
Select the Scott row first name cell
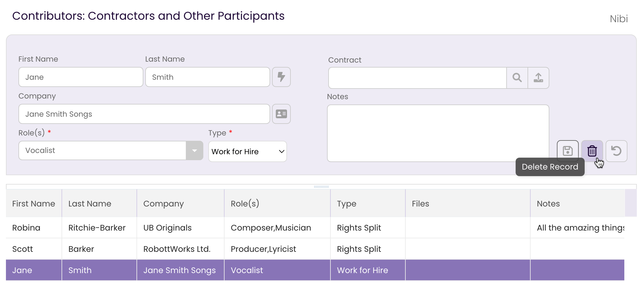34,249
